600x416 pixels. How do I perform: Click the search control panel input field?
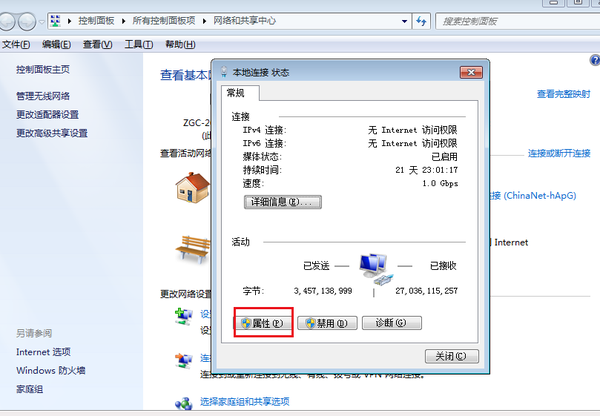(517, 21)
